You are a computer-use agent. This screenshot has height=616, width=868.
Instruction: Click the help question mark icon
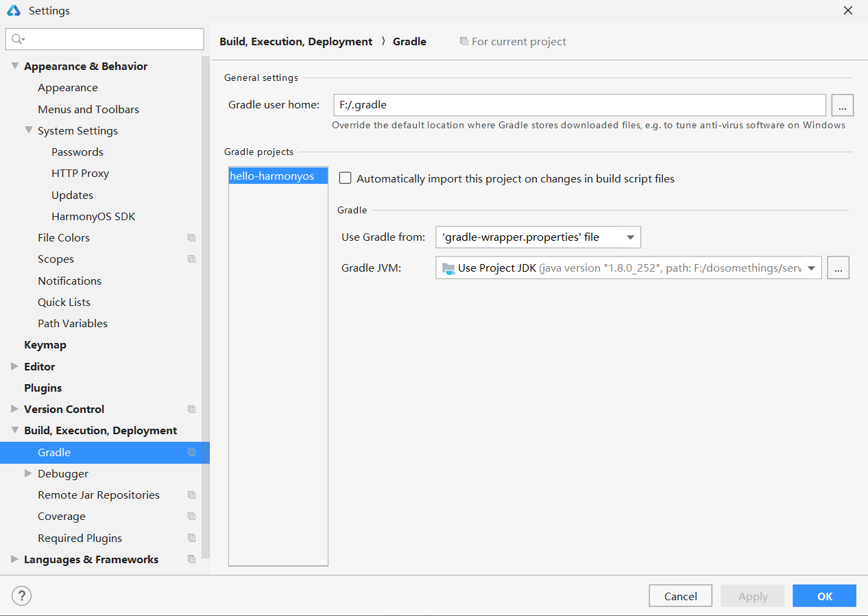[22, 595]
